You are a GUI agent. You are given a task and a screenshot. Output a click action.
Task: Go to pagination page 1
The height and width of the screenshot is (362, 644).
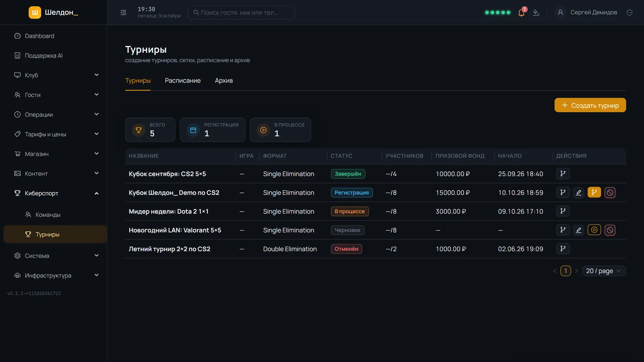pos(566,271)
